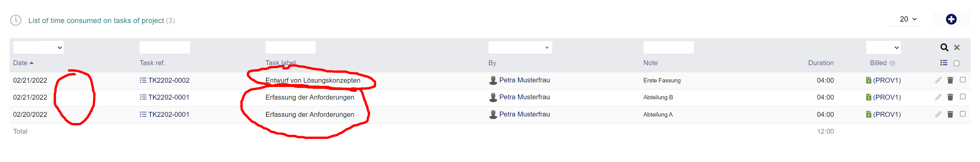Delete the Abteilung A time entry
980x162 pixels.
(x=950, y=114)
